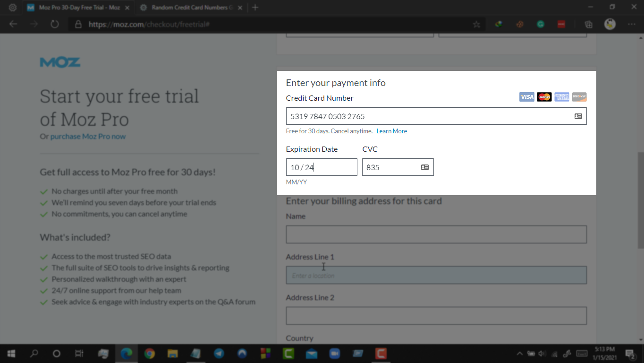
Task: Click the browser forward arrow
Action: pos(34,24)
